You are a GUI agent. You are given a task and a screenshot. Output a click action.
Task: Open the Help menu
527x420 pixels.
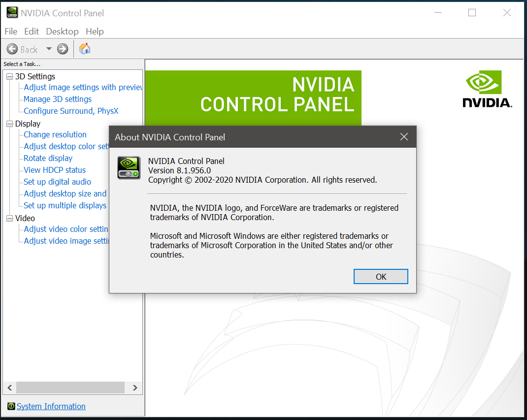[x=95, y=31]
